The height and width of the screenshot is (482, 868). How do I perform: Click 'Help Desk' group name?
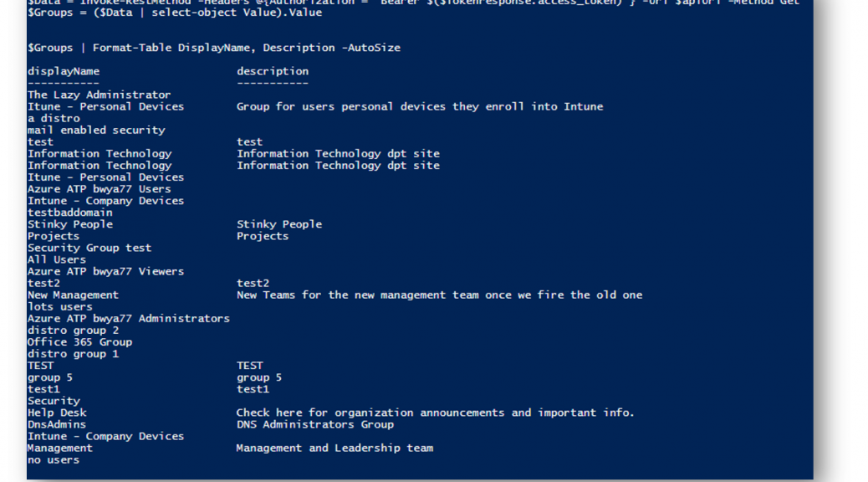pos(57,413)
